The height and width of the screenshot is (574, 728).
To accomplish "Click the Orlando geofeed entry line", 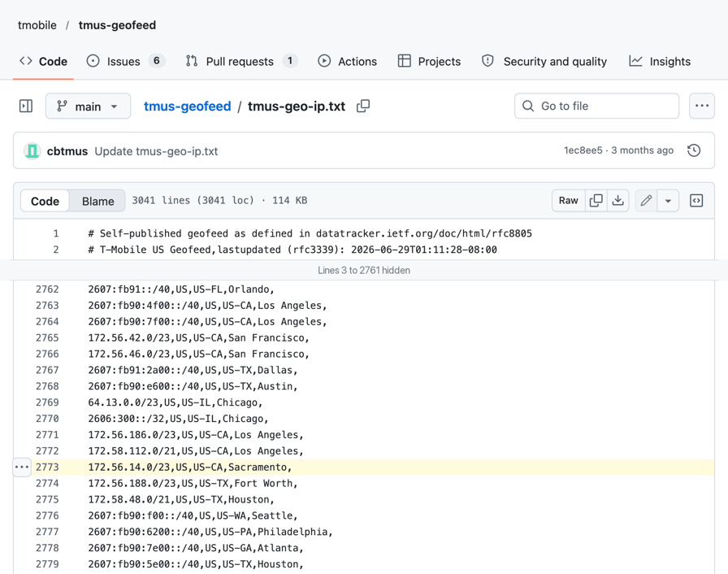I will tap(181, 289).
